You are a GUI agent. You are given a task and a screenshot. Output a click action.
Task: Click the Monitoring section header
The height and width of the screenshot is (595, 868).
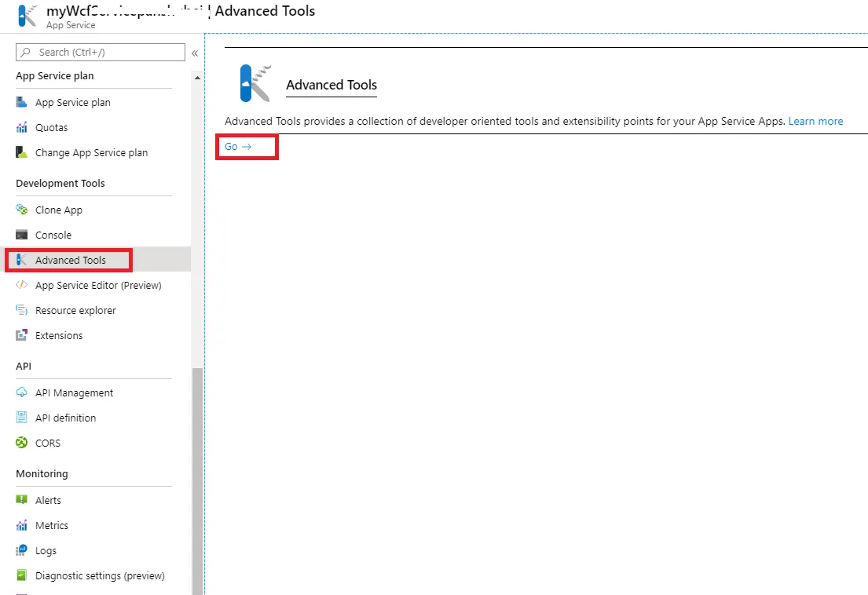[42, 473]
